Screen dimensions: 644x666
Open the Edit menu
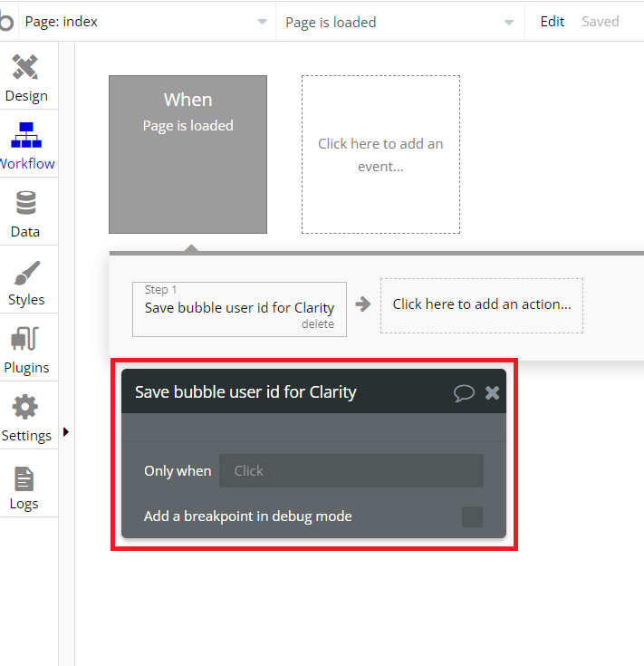pos(552,21)
